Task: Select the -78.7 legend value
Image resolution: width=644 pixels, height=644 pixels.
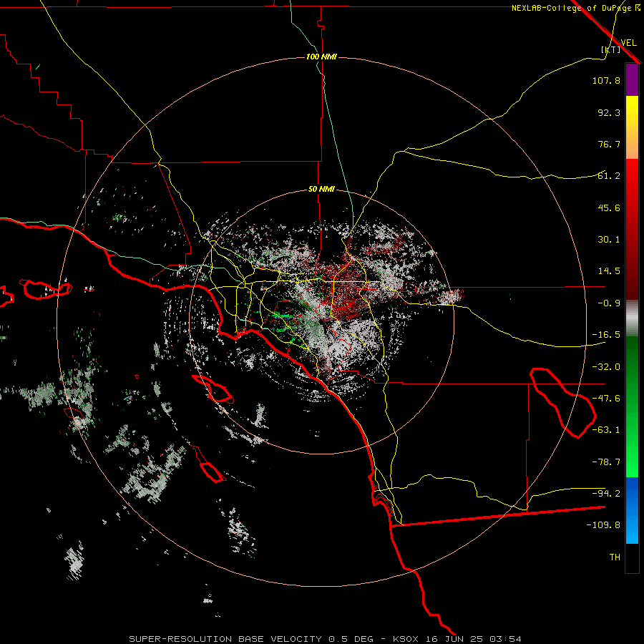Action: point(606,462)
